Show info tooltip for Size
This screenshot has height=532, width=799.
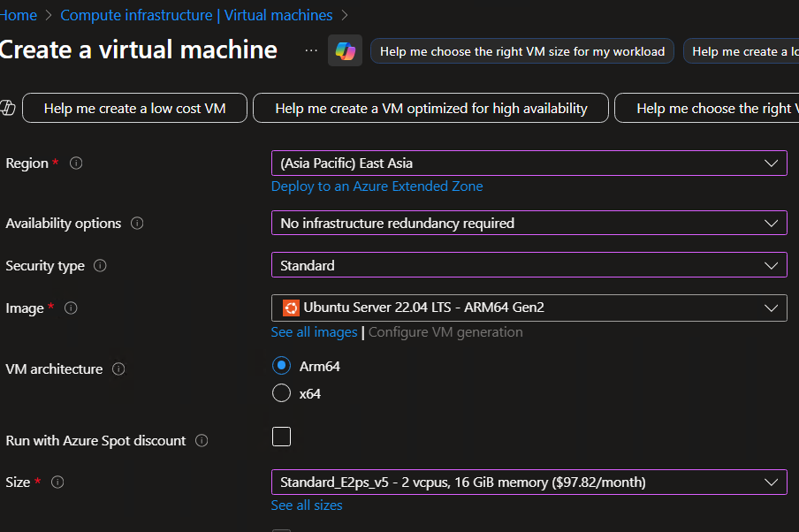click(x=57, y=482)
